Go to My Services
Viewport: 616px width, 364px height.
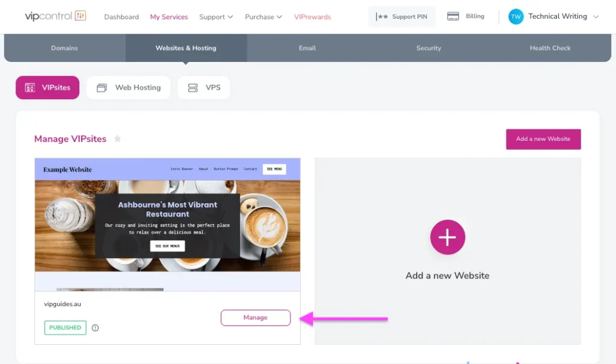(169, 17)
